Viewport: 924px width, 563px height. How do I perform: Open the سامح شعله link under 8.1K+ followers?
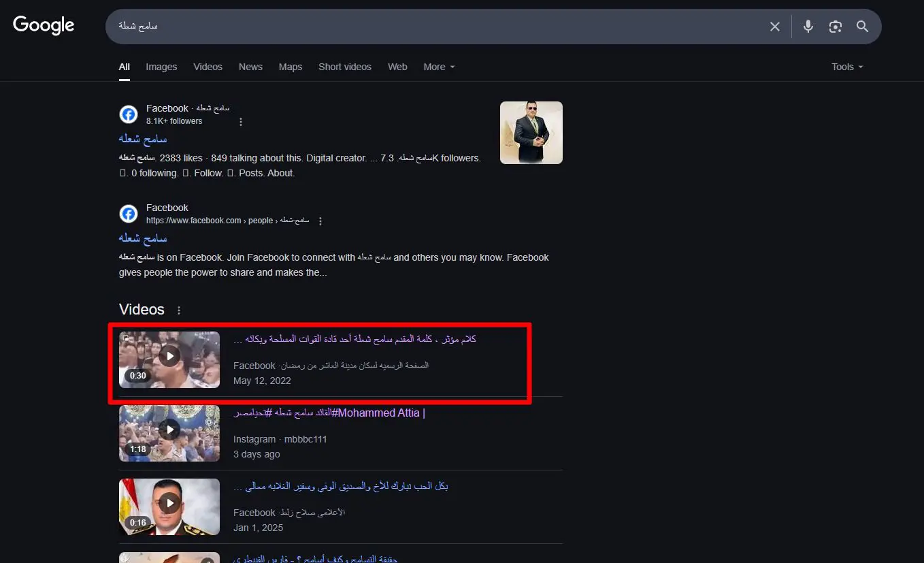[143, 139]
